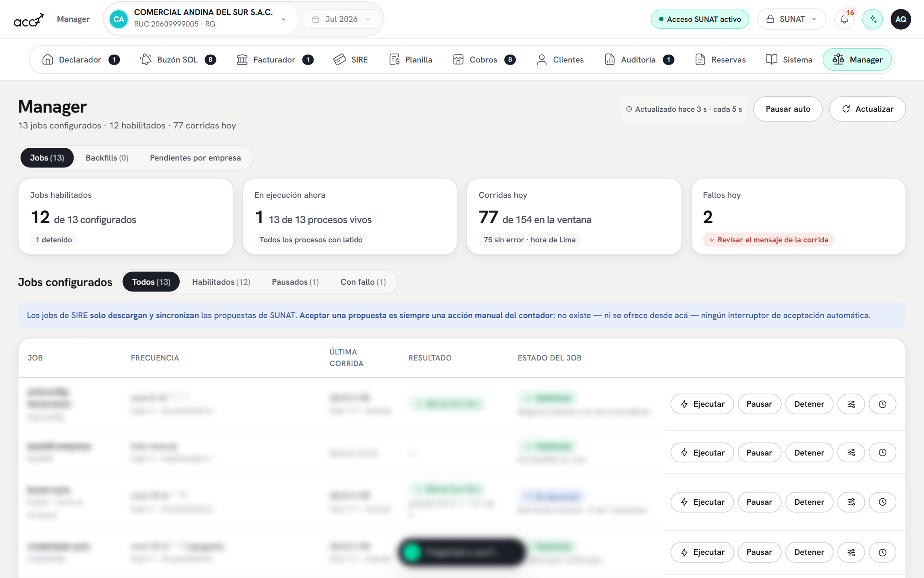Open the settings sliders icon in first job row

click(851, 404)
